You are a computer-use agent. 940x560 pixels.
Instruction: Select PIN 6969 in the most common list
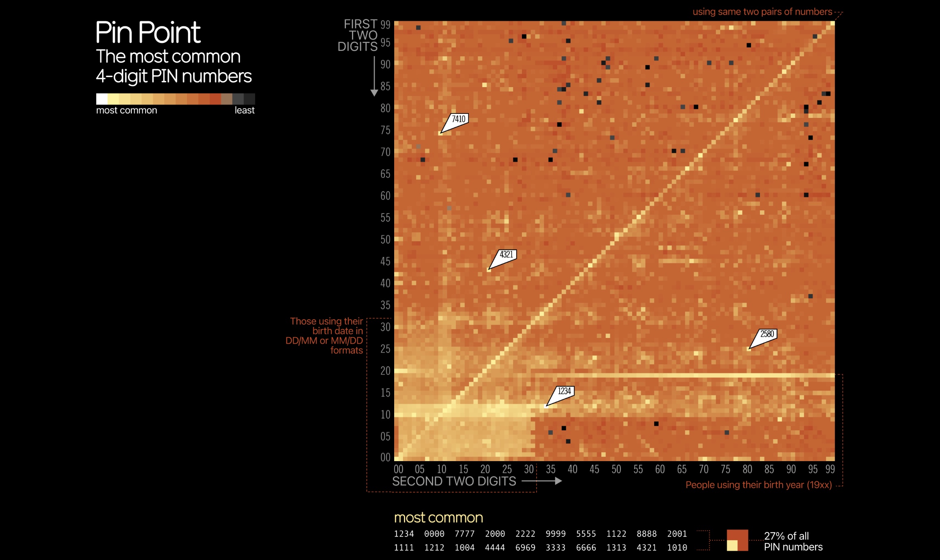coord(525,548)
